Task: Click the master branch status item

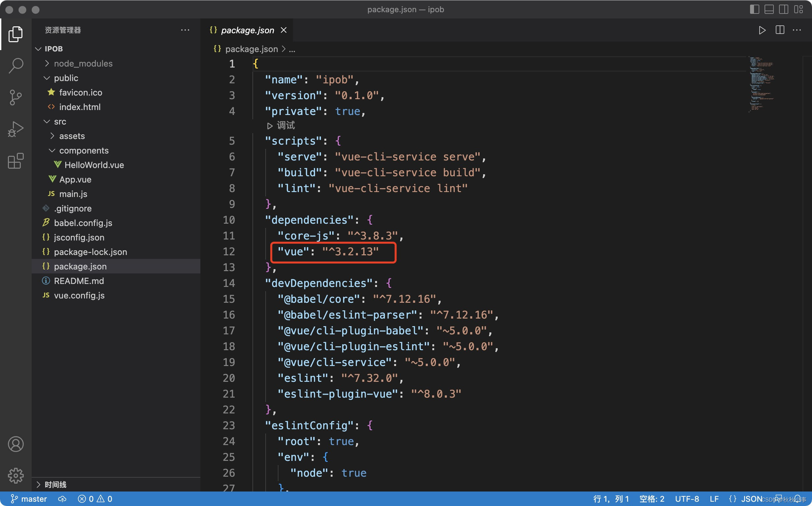Action: tap(29, 499)
